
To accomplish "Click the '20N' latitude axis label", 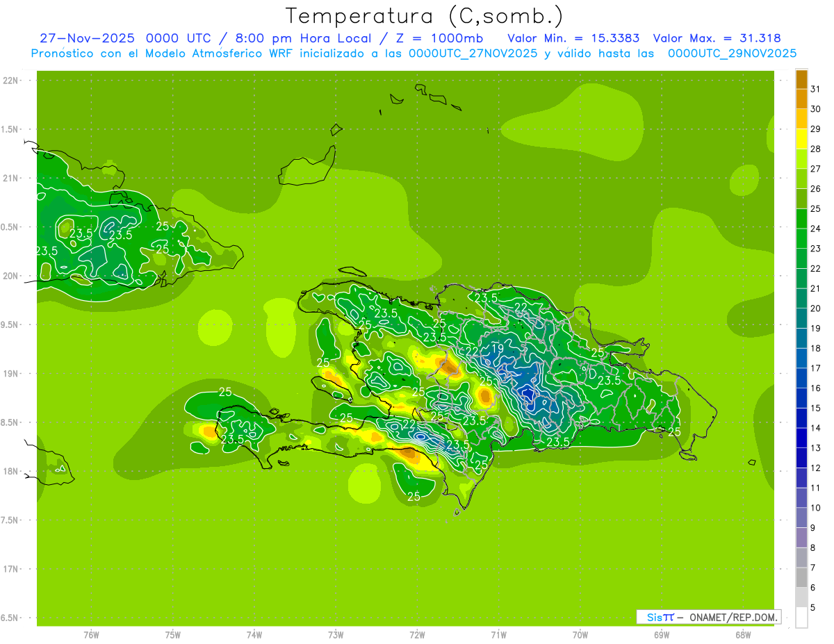I will point(11,276).
